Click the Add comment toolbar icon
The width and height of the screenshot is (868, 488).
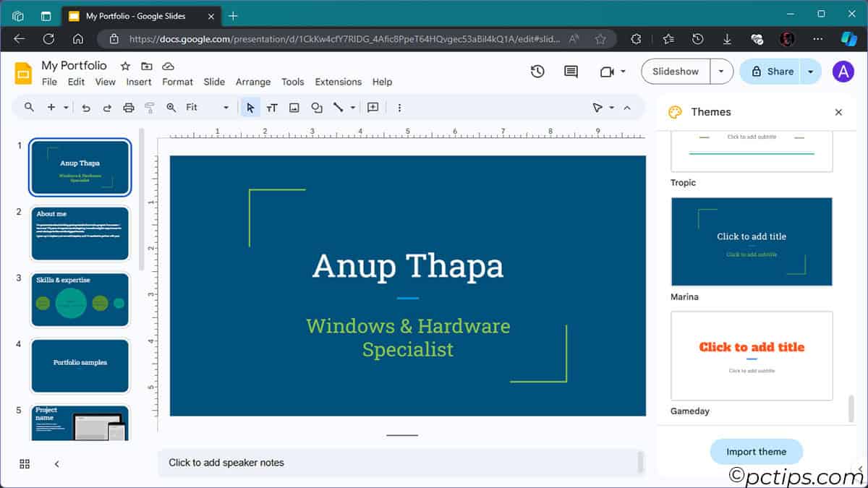click(x=373, y=108)
